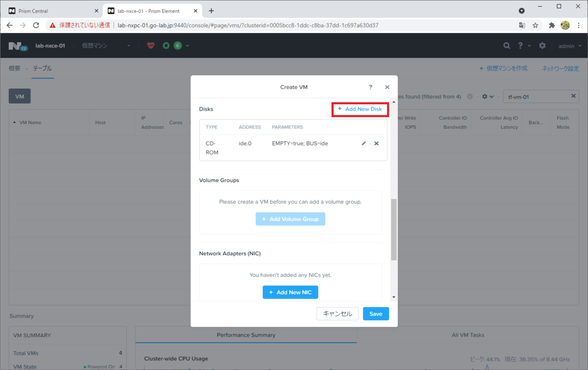Remove the CD-ROM disk entry
The width and height of the screenshot is (588, 370).
(x=376, y=143)
